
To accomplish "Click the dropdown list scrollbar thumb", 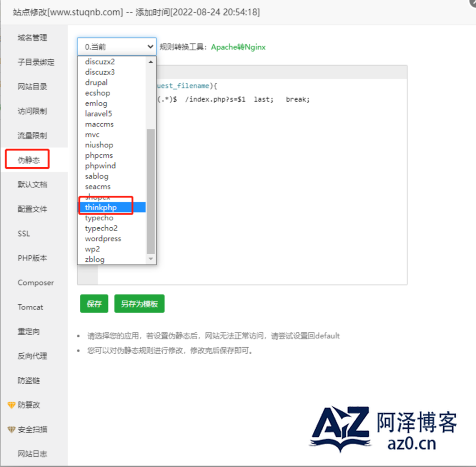I will point(151,191).
